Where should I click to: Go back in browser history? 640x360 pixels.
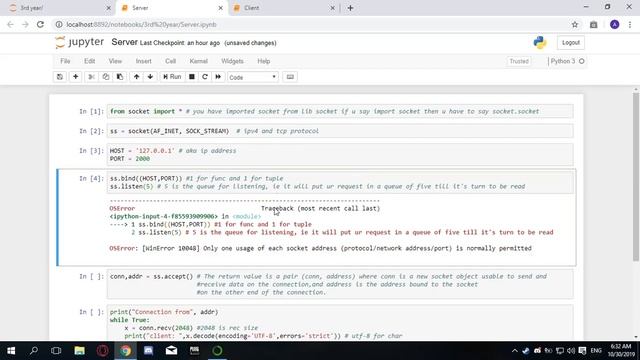click(x=10, y=24)
